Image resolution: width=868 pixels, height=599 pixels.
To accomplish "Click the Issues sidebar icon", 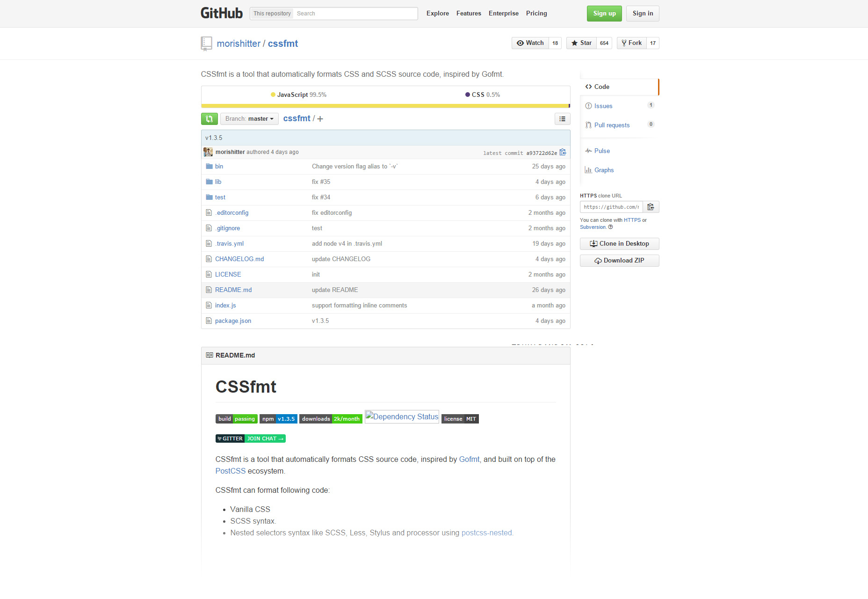I will (588, 106).
